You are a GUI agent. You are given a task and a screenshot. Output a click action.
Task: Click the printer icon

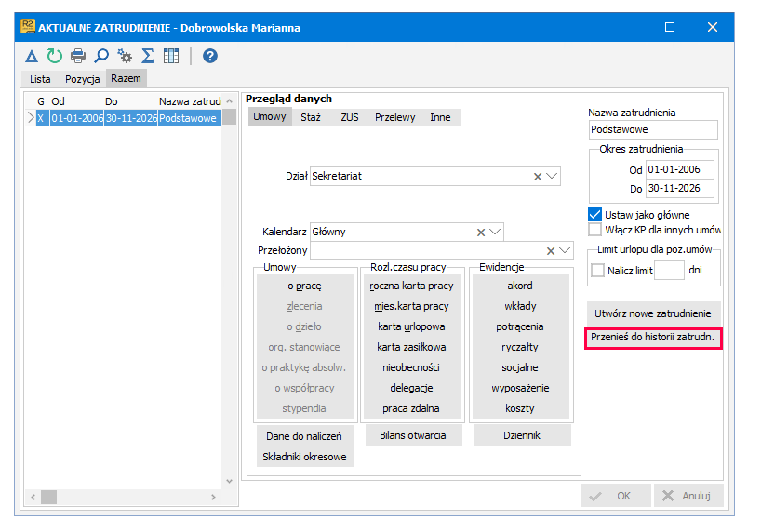point(77,57)
